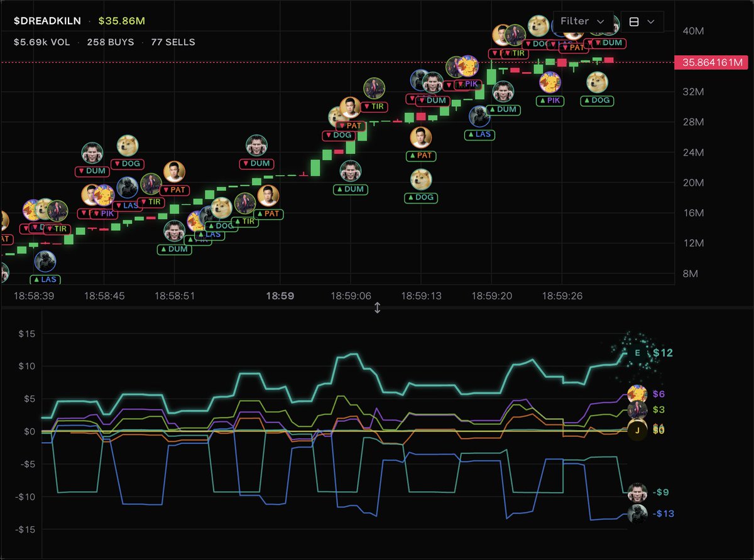Click PAT avatar above PAT buy before 18:59
Image resolution: width=754 pixels, height=560 pixels.
click(x=268, y=196)
